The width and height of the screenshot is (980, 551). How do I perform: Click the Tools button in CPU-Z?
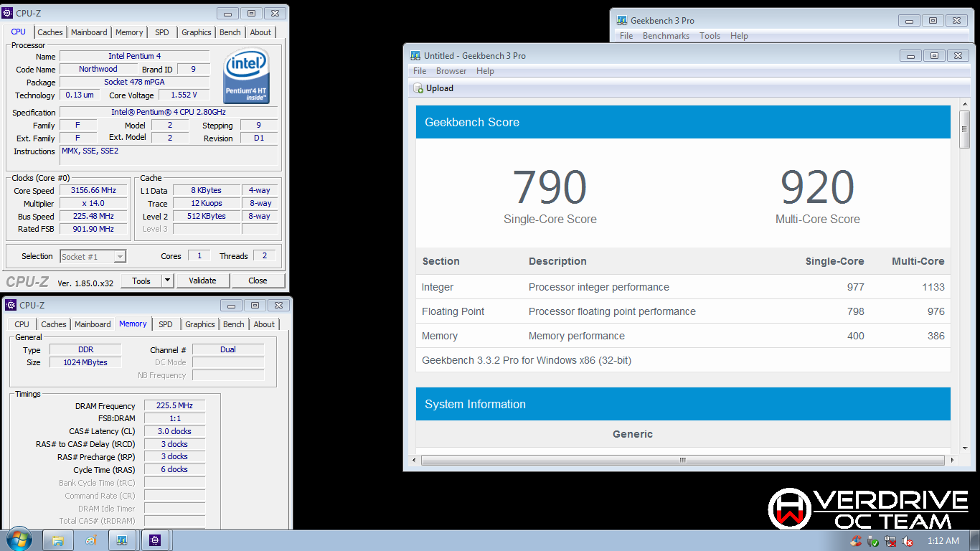click(x=141, y=281)
